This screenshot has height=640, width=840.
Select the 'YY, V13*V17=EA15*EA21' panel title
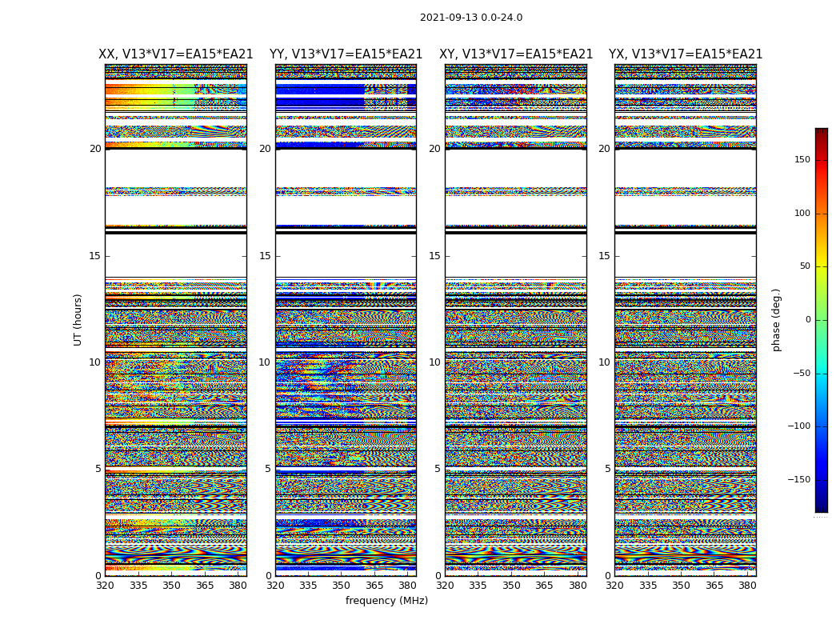[346, 54]
